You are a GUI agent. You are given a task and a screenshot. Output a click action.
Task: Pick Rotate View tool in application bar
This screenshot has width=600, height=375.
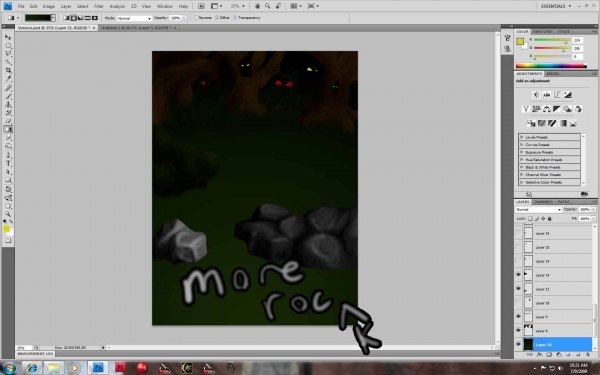point(278,6)
